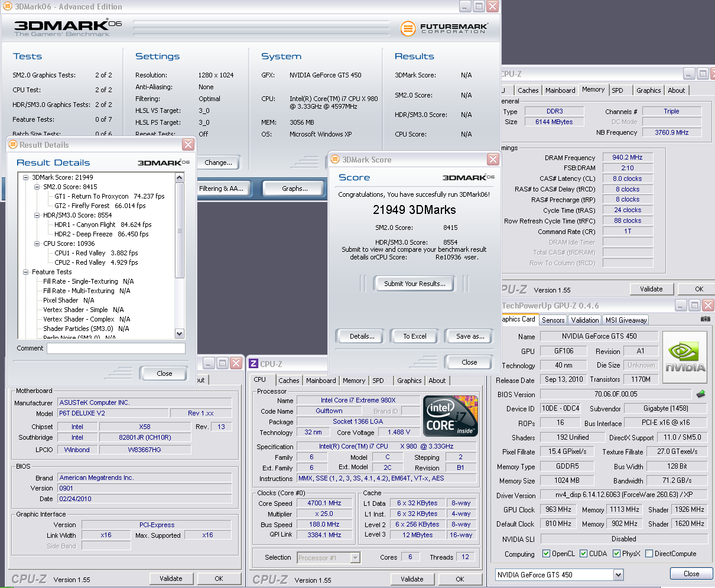Screen dimensions: 715x588
Task: Click the BIOS save icon in GPU-Z
Action: (701, 394)
